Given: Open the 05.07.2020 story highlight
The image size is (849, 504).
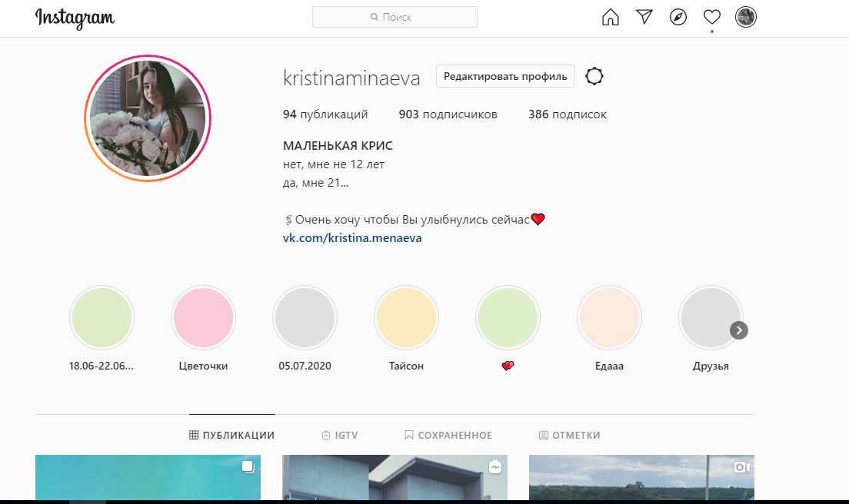Looking at the screenshot, I should [x=305, y=318].
